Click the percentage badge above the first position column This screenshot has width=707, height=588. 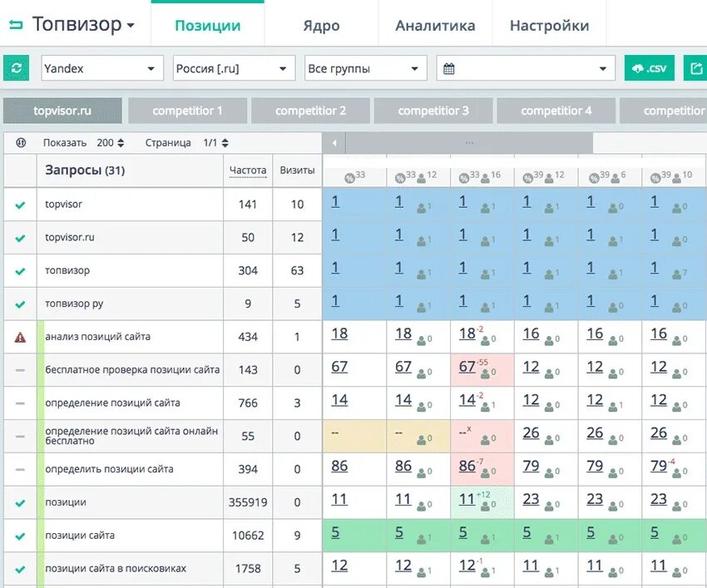click(x=349, y=176)
